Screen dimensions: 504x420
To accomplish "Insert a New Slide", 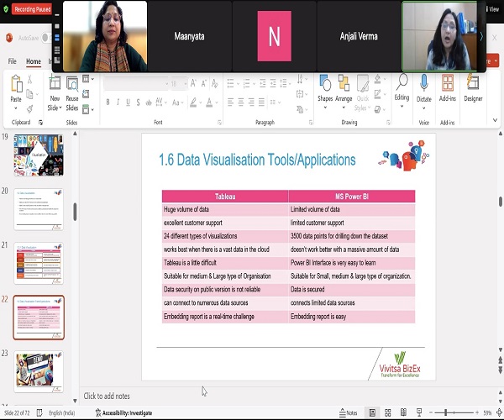I will 55,93.
